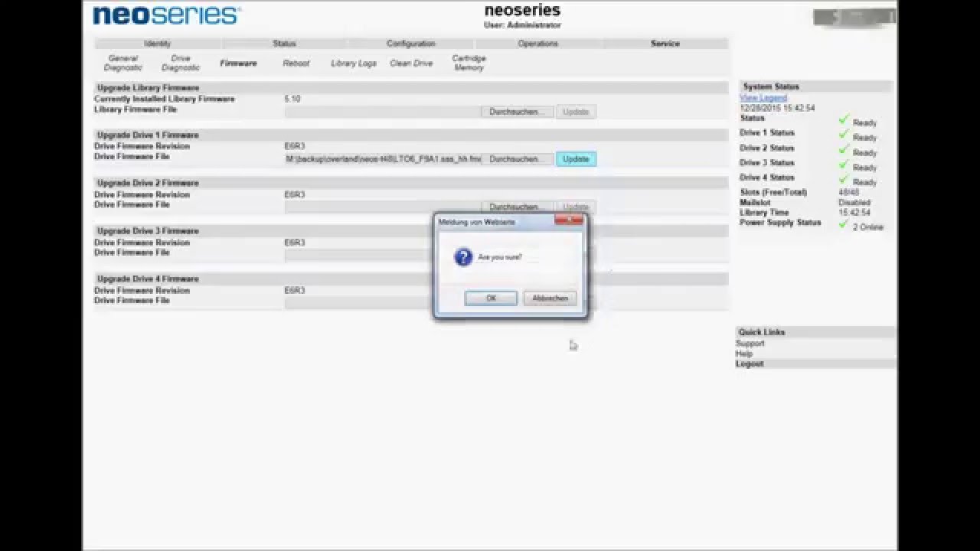
Task: Click the Library Time value 15:42:54
Action: [x=854, y=213]
